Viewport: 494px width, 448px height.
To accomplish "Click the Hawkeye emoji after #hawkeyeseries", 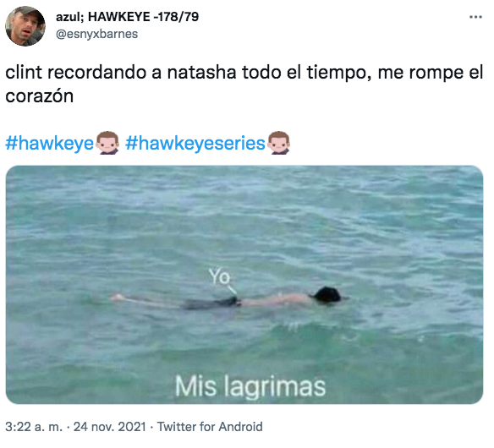I will pos(278,143).
